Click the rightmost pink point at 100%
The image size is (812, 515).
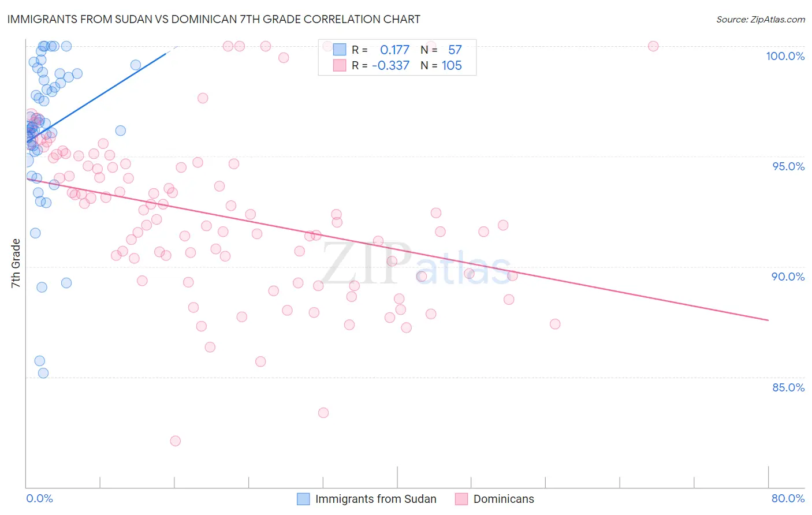point(653,46)
